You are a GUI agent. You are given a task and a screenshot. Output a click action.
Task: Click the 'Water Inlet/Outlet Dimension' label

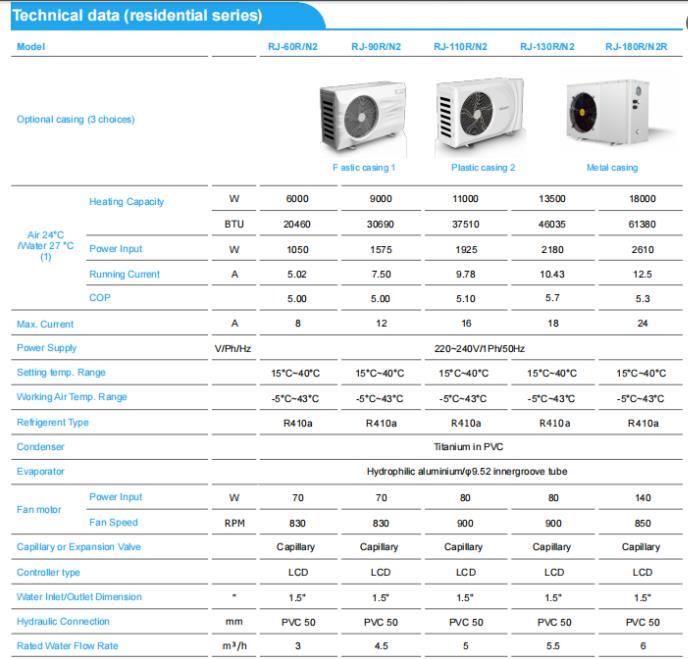[79, 597]
